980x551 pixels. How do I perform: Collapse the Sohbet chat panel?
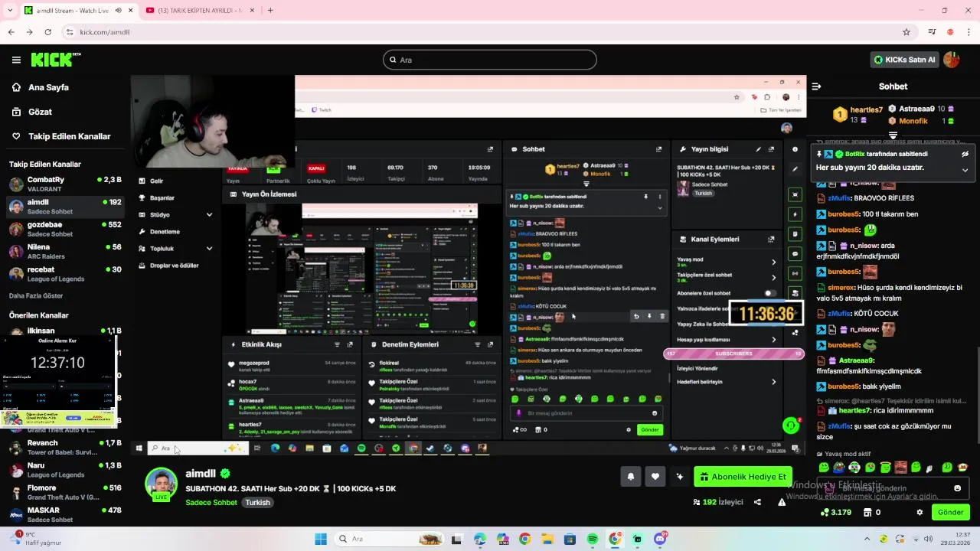pyautogui.click(x=816, y=86)
